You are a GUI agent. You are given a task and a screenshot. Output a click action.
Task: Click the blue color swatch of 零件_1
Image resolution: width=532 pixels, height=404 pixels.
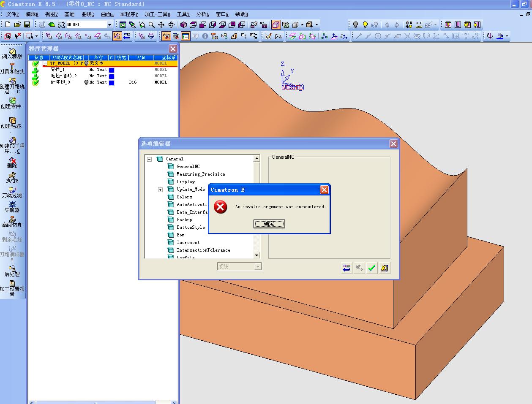(112, 70)
